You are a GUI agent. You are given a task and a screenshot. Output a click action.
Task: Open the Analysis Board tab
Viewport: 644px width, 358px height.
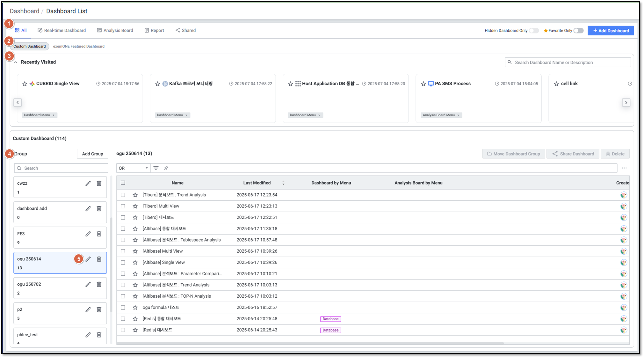(115, 31)
